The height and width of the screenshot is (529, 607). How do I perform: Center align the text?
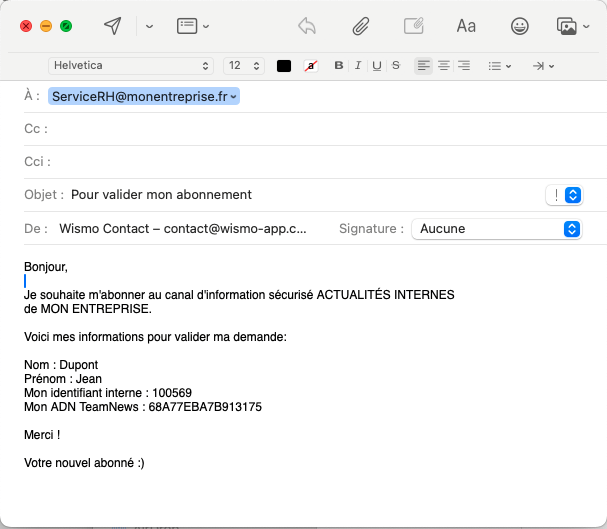point(443,66)
